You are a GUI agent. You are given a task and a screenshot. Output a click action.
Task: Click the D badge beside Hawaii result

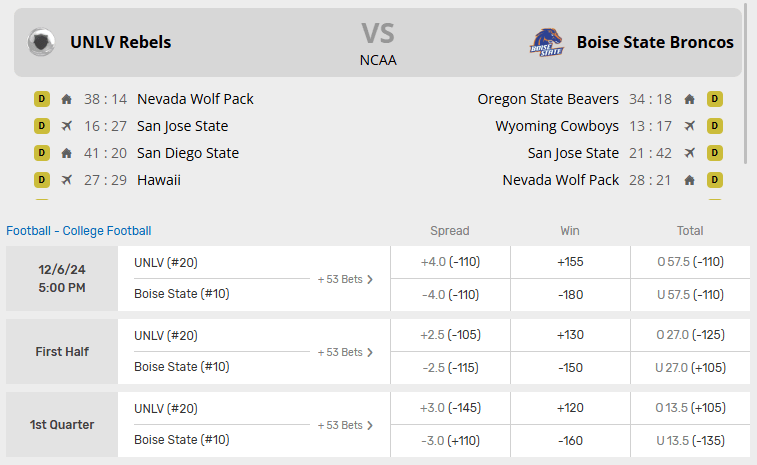tap(41, 180)
